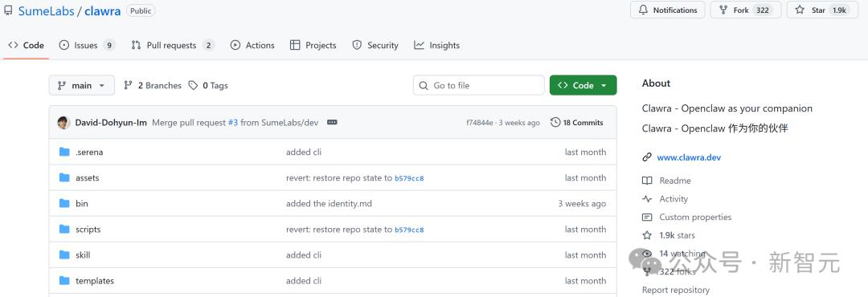Click the folder icon for assets

(64, 178)
